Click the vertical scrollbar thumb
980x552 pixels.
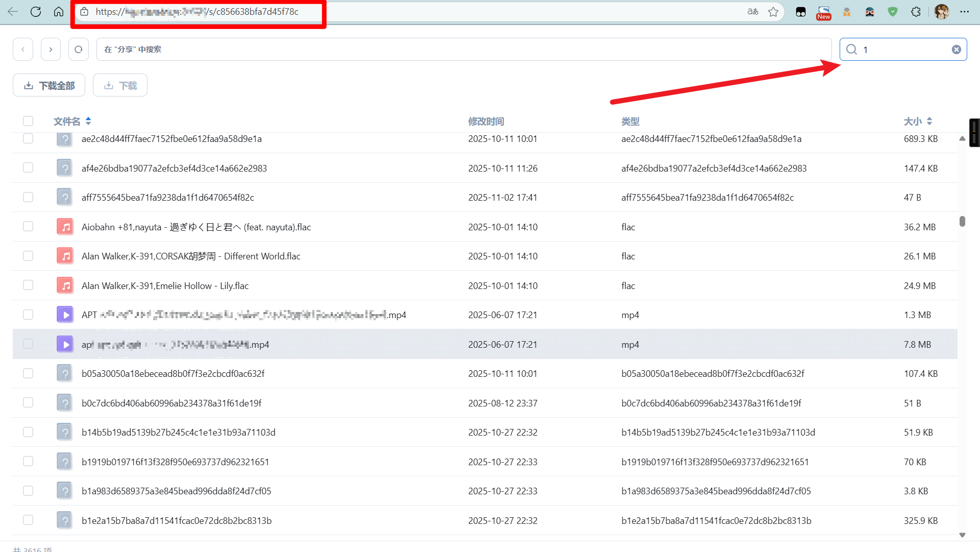[x=962, y=221]
